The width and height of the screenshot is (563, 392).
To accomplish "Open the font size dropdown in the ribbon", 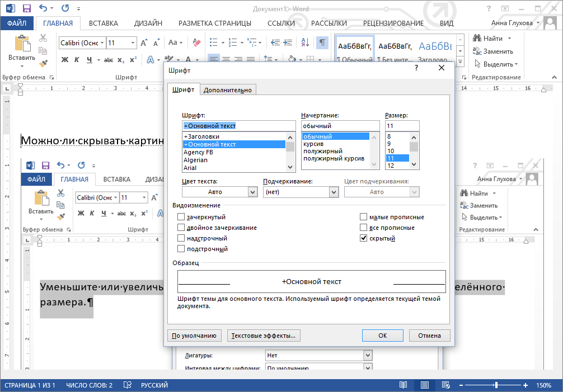I will [x=133, y=42].
